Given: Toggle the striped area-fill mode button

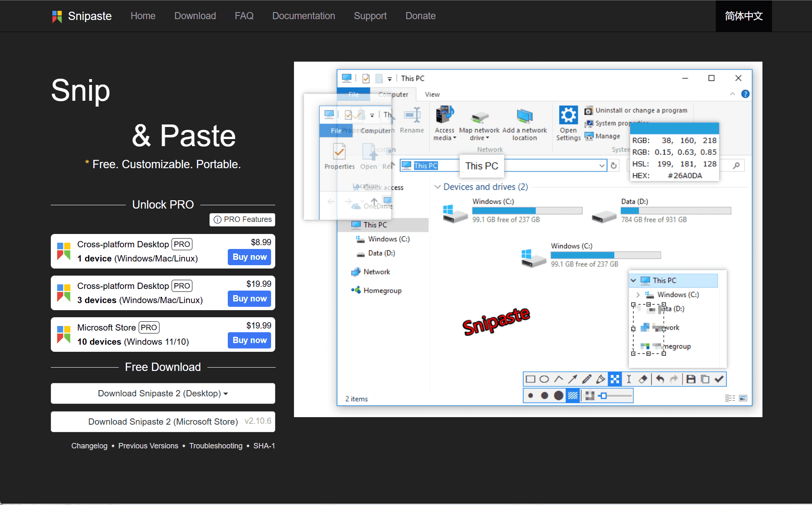Looking at the screenshot, I should click(x=573, y=396).
